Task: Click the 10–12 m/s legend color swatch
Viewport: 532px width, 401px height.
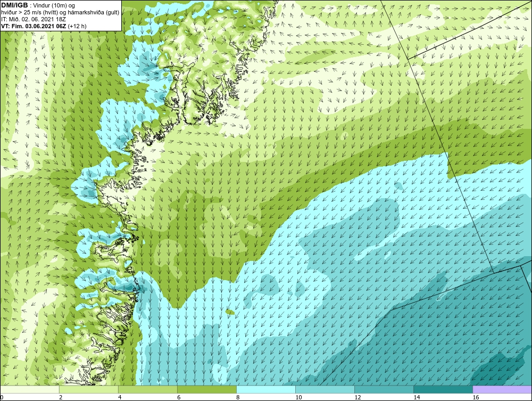Action: pyautogui.click(x=325, y=389)
